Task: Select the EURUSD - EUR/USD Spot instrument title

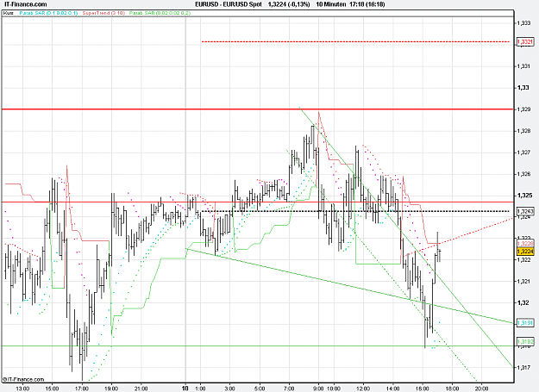Action: [229, 4]
